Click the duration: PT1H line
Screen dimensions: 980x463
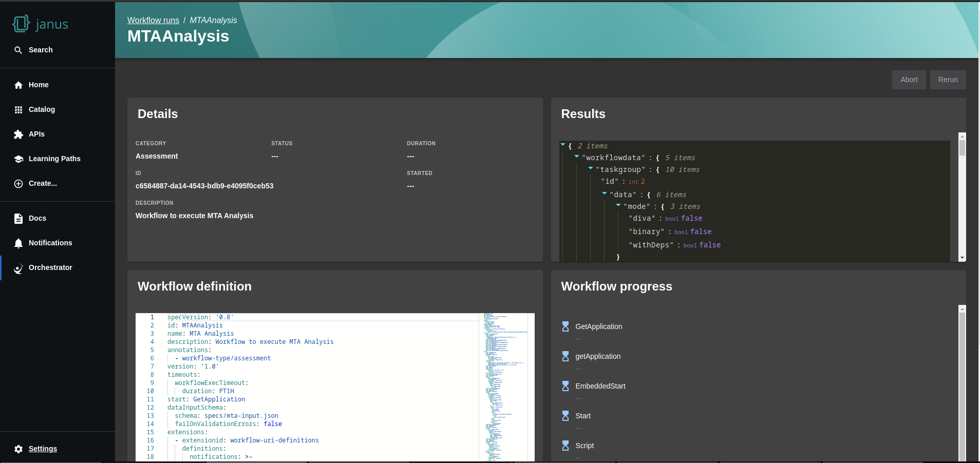(208, 391)
